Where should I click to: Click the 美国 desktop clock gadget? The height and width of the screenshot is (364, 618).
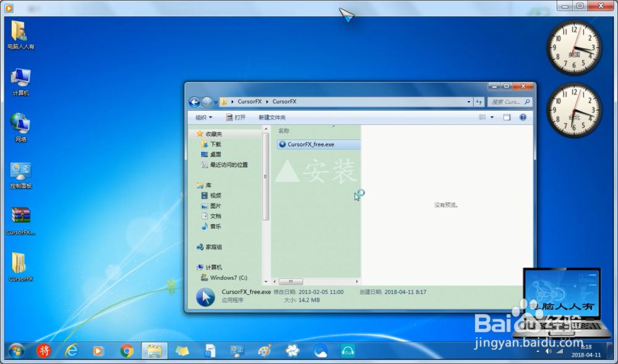(x=574, y=48)
